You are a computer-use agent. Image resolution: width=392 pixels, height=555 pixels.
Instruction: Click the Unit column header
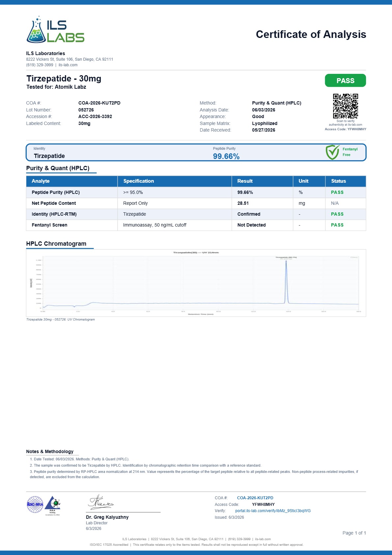(x=309, y=181)
